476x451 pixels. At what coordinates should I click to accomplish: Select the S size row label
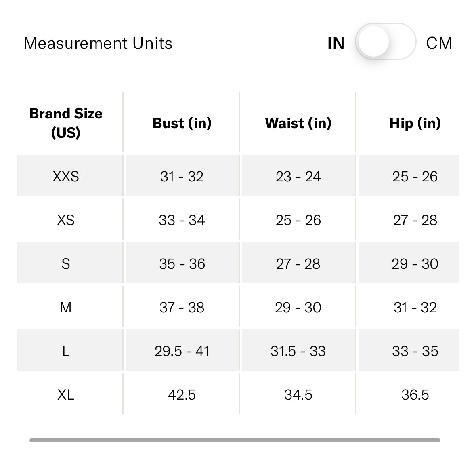pos(66,264)
